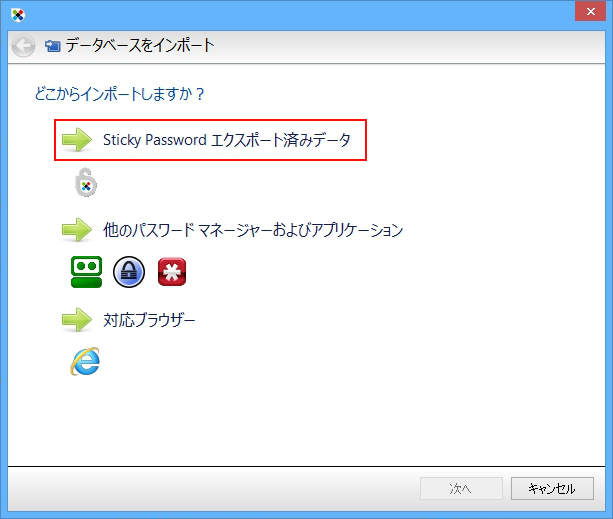613x519 pixels.
Task: Click the Internet Explorer icon
Action: click(x=85, y=361)
